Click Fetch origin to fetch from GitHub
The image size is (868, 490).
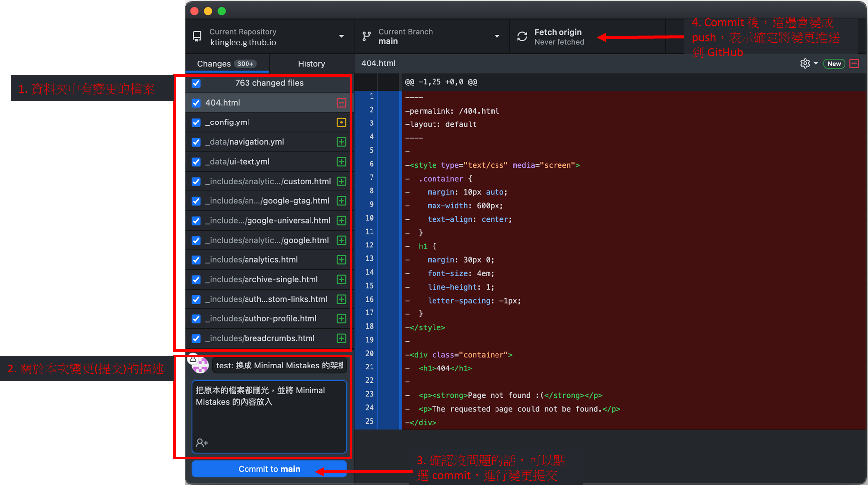coord(558,36)
